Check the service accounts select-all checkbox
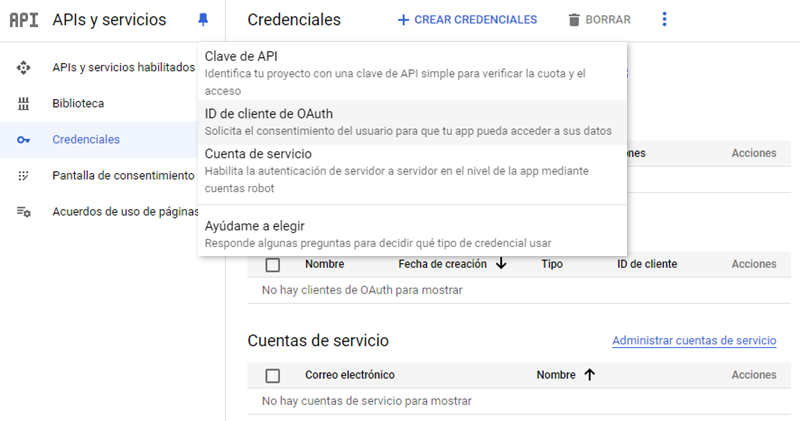The image size is (800, 421). [273, 376]
